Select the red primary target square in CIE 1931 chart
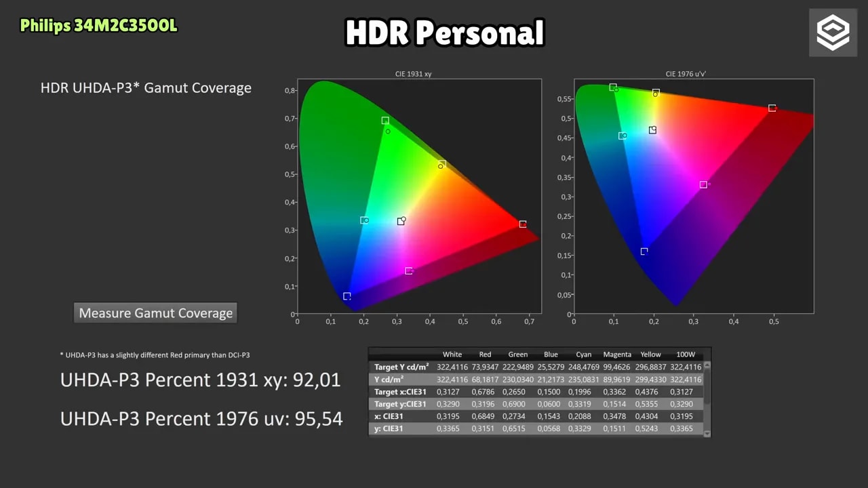Screen dimensions: 868x488 pyautogui.click(x=523, y=224)
